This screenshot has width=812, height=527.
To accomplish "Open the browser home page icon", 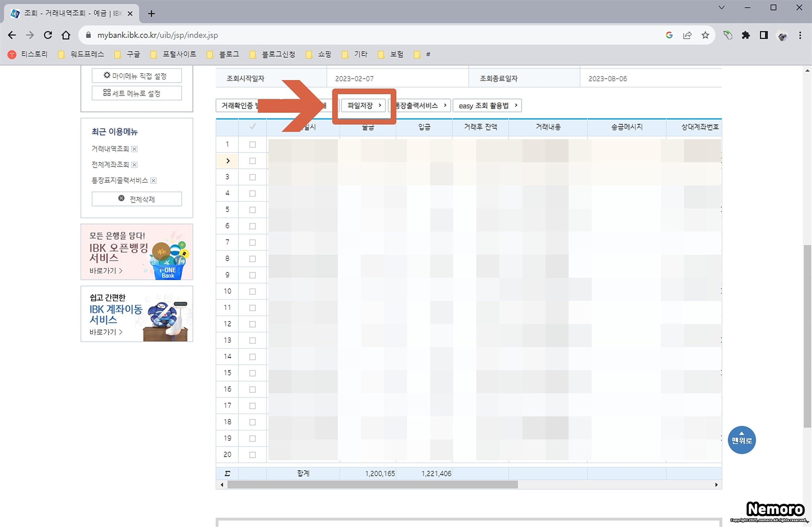I will coord(66,35).
